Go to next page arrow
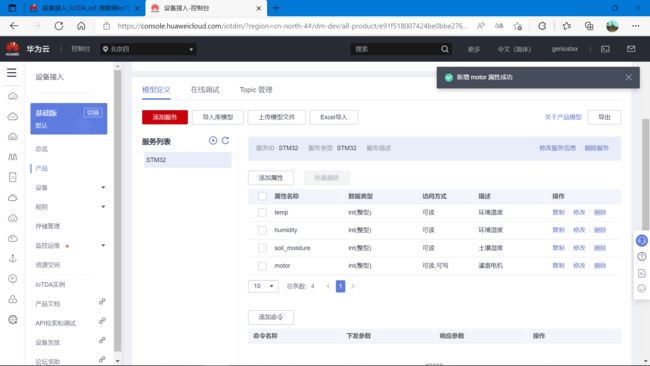Image resolution: width=650 pixels, height=366 pixels. (x=353, y=286)
